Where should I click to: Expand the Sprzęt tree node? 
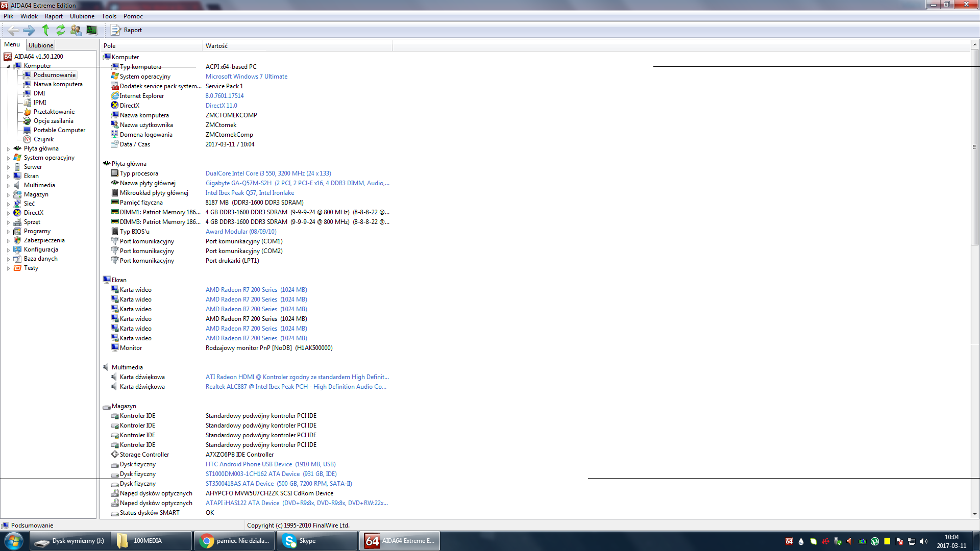(x=8, y=222)
